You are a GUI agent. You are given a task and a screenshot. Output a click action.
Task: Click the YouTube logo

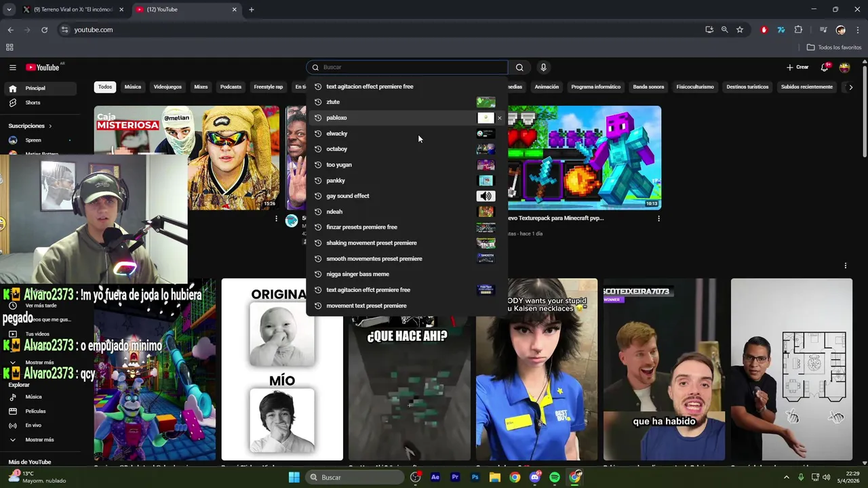pyautogui.click(x=43, y=67)
